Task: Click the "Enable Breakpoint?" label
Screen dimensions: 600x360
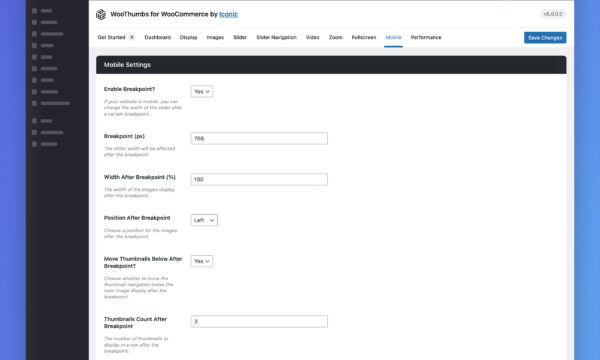Action: [129, 89]
